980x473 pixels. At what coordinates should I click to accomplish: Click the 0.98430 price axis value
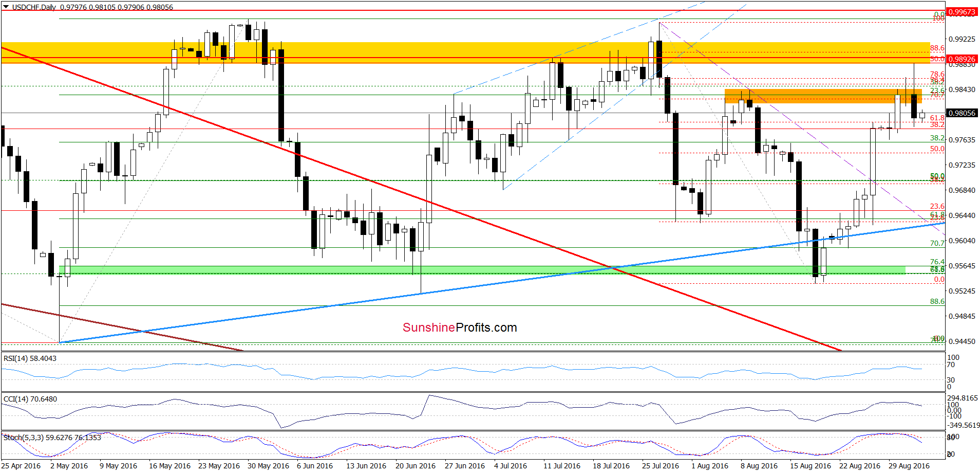click(x=962, y=89)
